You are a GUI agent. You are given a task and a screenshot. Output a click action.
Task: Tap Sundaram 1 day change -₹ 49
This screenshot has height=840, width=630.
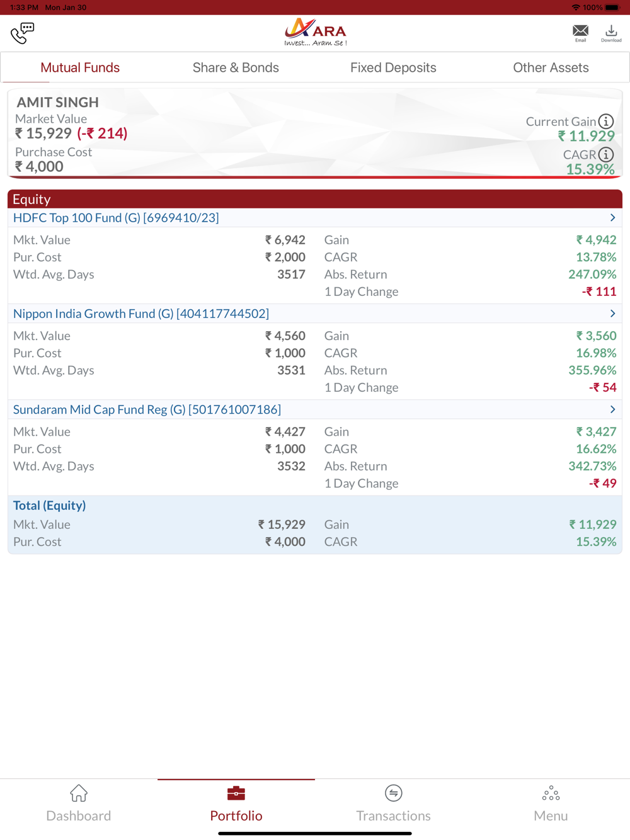click(602, 483)
